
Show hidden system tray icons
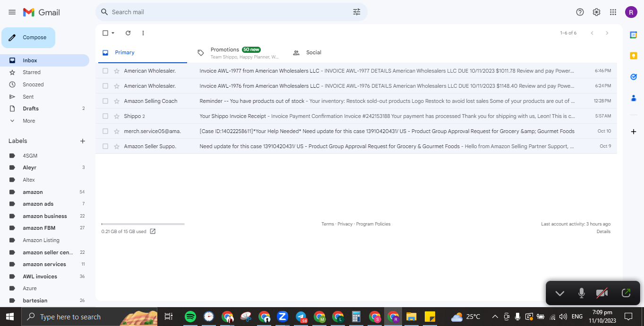click(495, 317)
